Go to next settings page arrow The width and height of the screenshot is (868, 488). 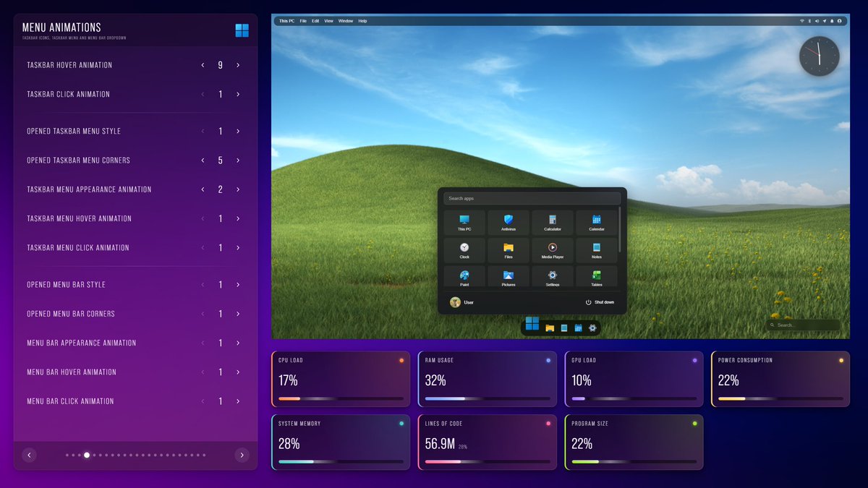point(242,455)
